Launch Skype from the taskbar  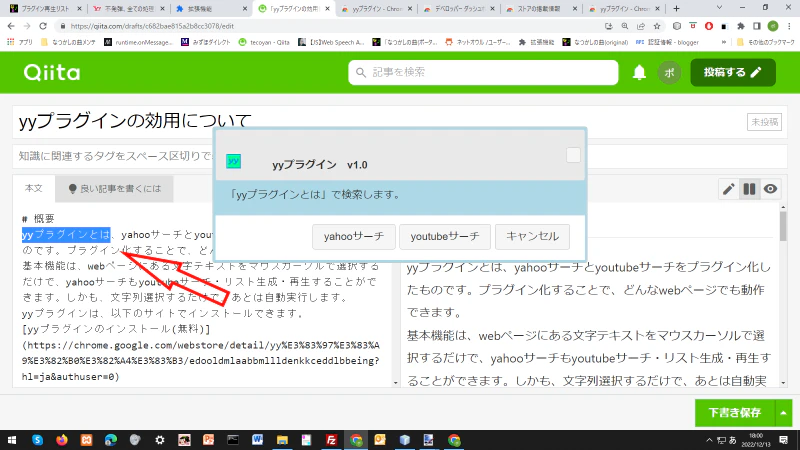pyautogui.click(x=37, y=440)
